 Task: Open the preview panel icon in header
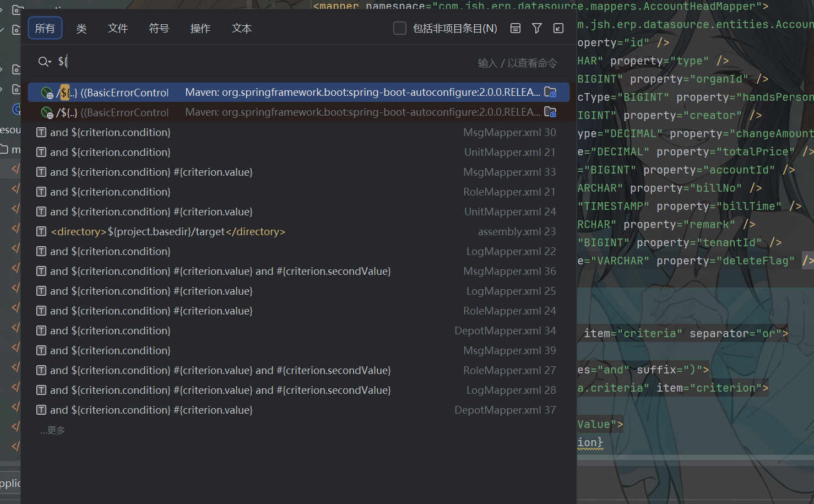coord(515,28)
